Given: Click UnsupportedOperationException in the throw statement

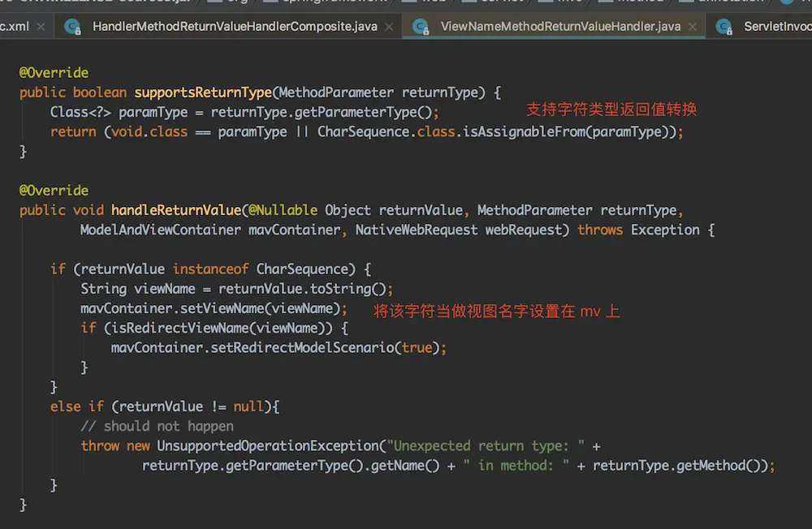Looking at the screenshot, I should (268, 445).
